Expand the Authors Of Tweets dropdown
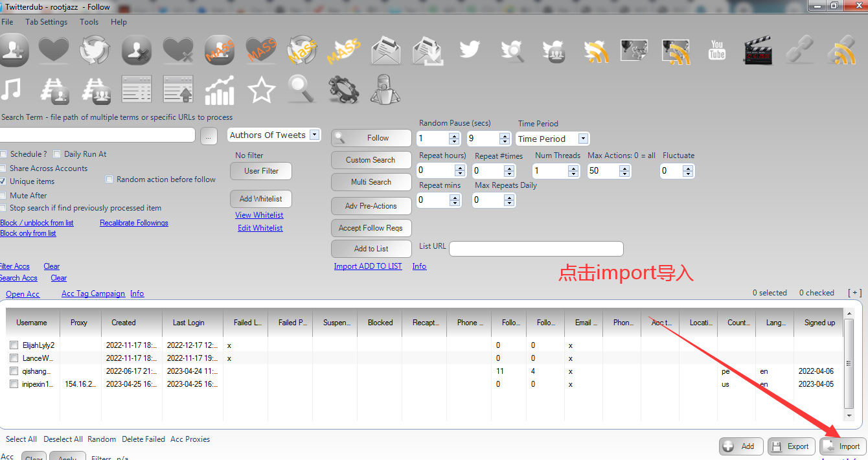Screen dimensions: 868x460 [x=314, y=135]
